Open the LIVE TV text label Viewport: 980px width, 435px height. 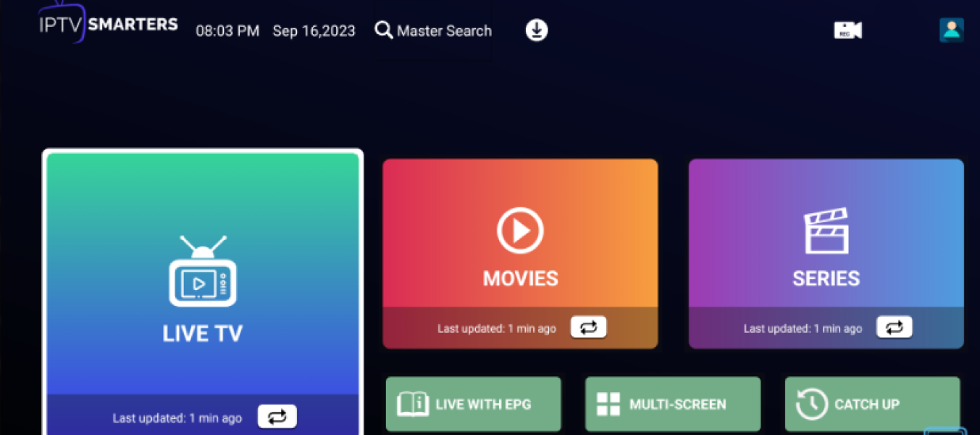click(x=203, y=333)
